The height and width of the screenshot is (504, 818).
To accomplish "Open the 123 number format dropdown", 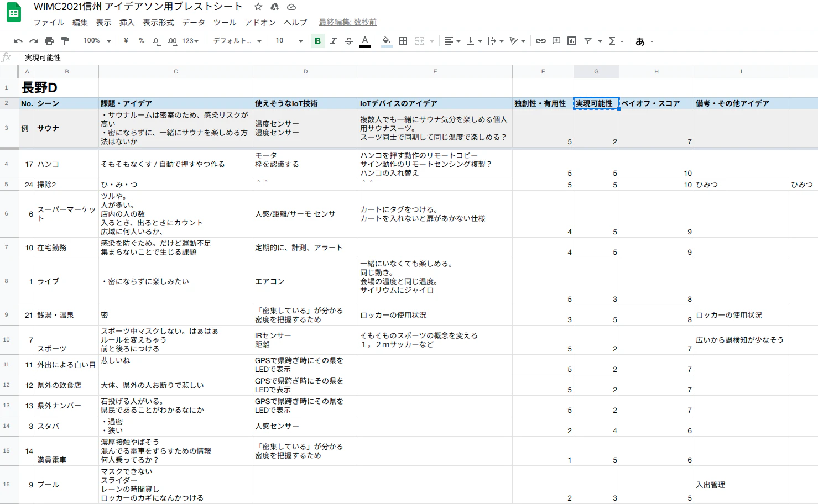I will (x=190, y=41).
